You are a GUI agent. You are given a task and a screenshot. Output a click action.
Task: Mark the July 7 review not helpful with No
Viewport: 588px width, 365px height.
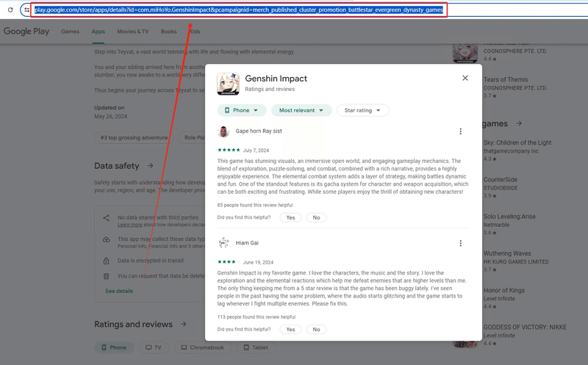coord(317,217)
